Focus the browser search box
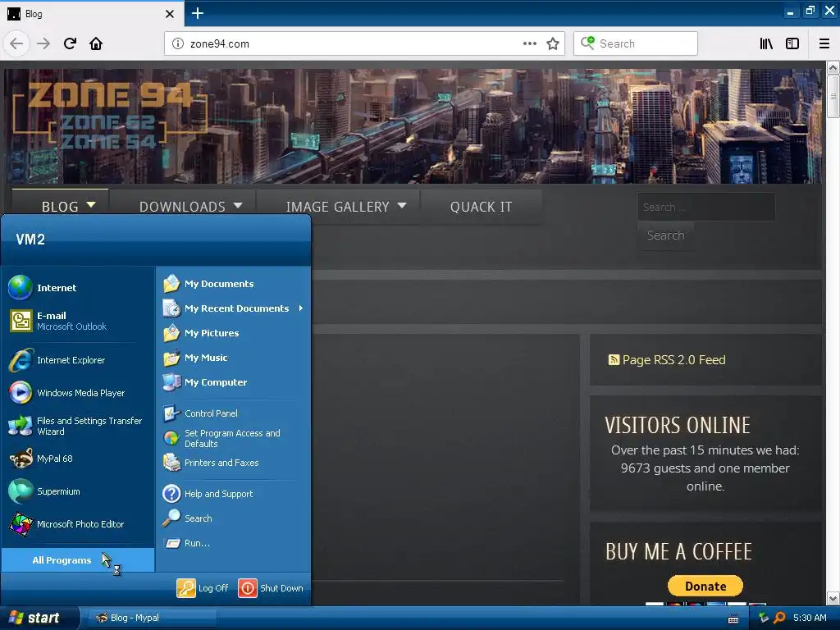The image size is (840, 630). click(x=636, y=43)
